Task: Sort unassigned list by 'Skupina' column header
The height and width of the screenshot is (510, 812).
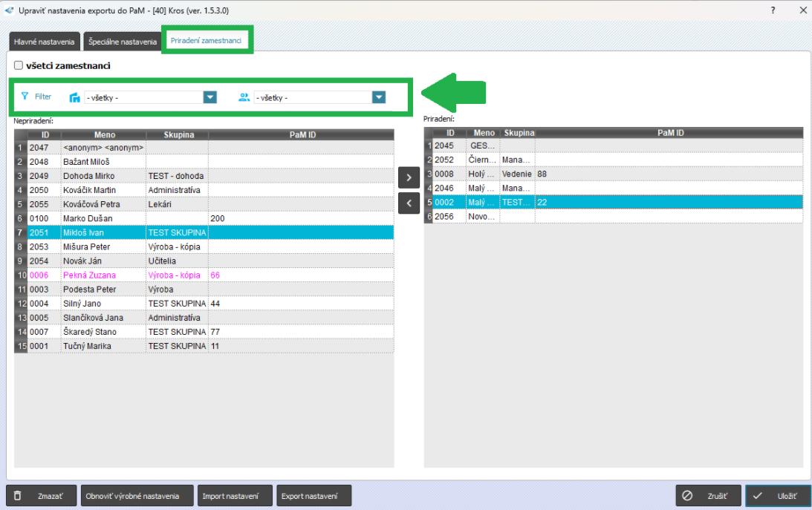Action: tap(177, 135)
